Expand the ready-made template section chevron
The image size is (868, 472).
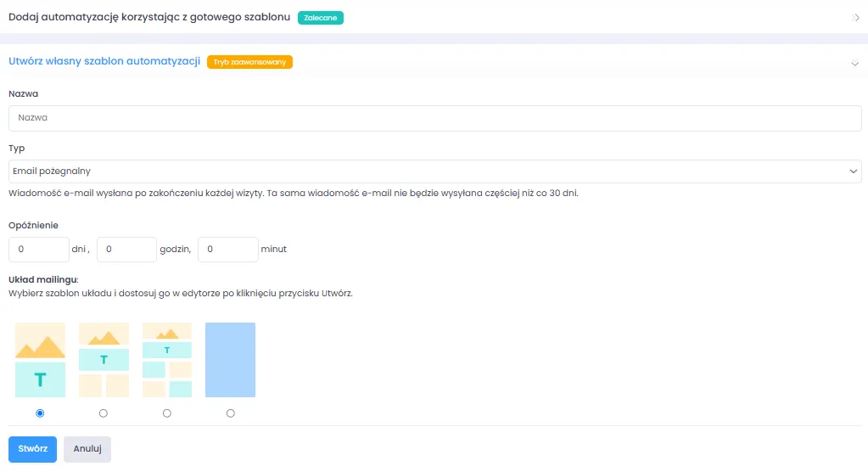coord(854,17)
